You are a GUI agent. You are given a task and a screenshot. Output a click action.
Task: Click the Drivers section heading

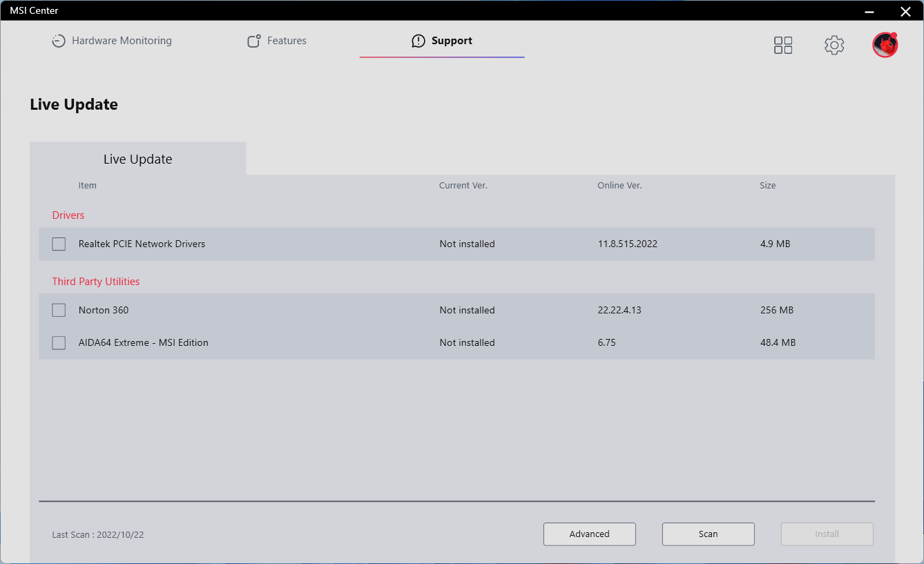pos(68,215)
